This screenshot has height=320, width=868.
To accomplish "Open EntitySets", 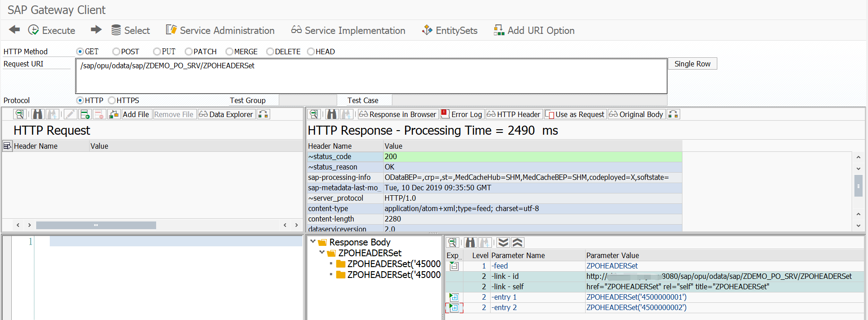I will pyautogui.click(x=450, y=30).
